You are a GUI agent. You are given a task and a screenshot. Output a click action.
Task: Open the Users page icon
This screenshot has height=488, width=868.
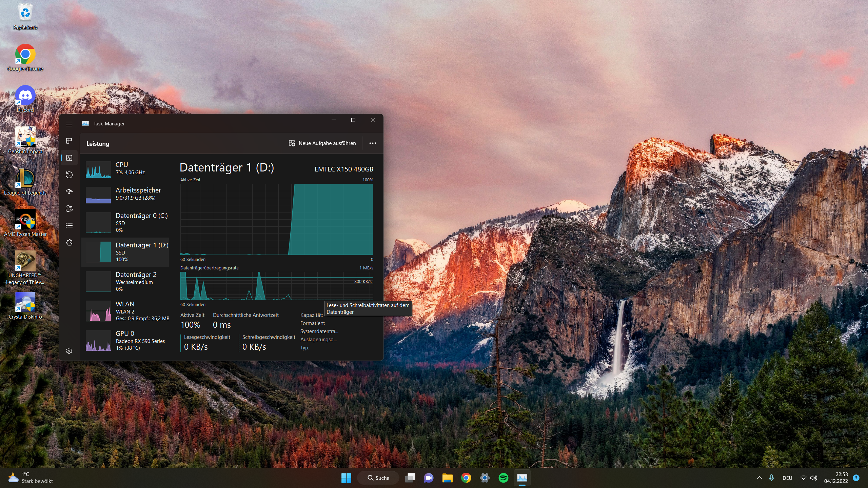coord(69,208)
